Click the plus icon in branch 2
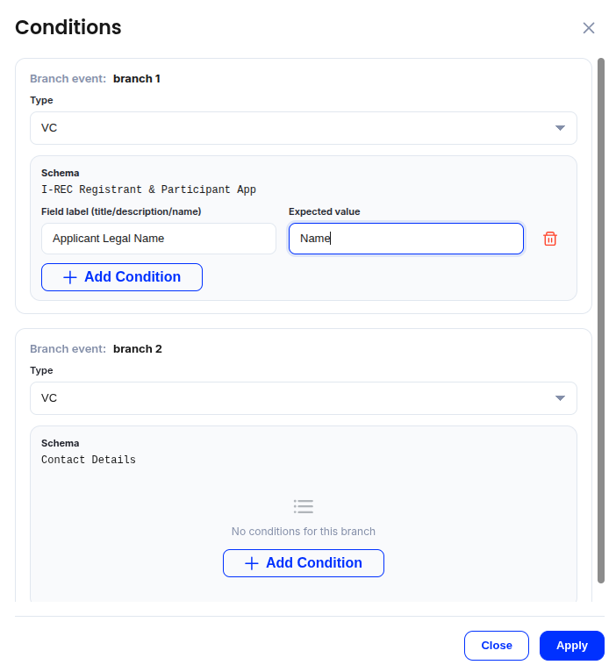The height and width of the screenshot is (672, 616). 252,563
